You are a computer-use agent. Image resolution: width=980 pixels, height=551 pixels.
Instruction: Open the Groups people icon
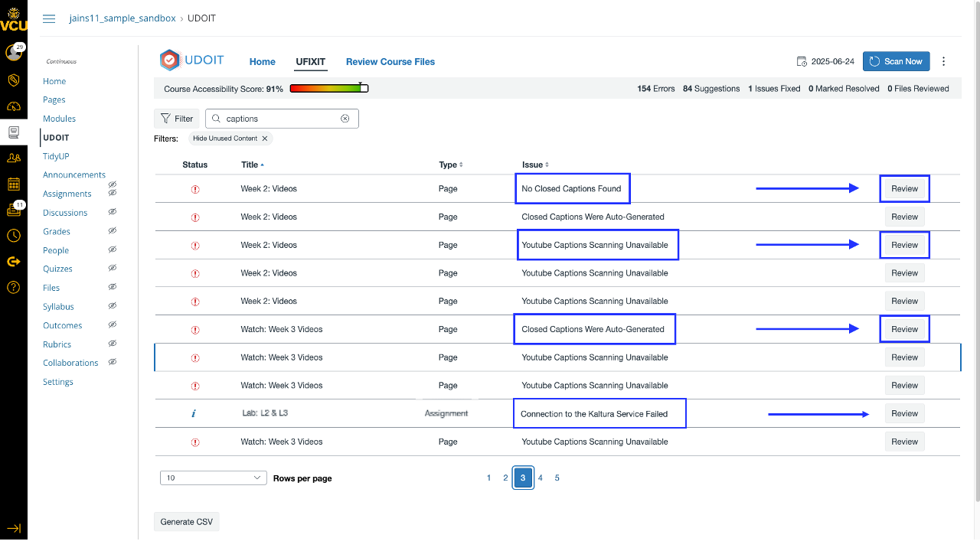[x=13, y=158]
